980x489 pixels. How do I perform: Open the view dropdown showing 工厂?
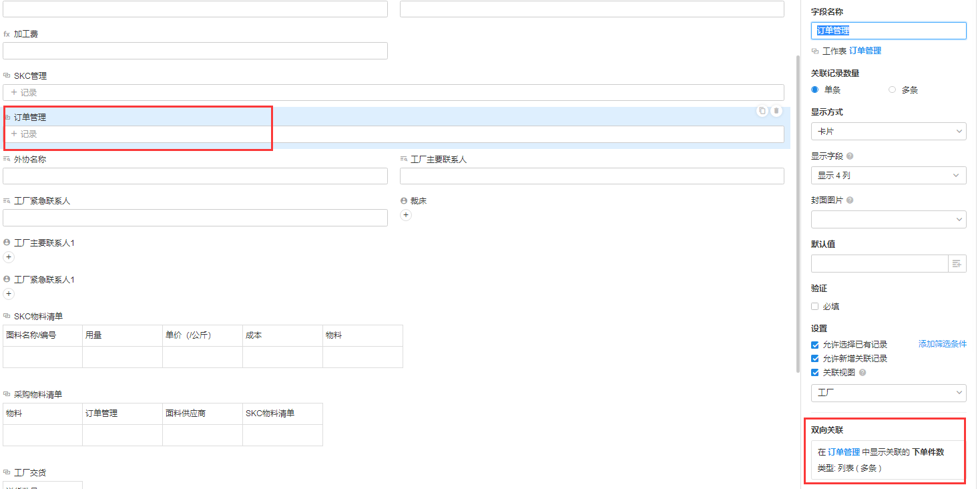[889, 393]
